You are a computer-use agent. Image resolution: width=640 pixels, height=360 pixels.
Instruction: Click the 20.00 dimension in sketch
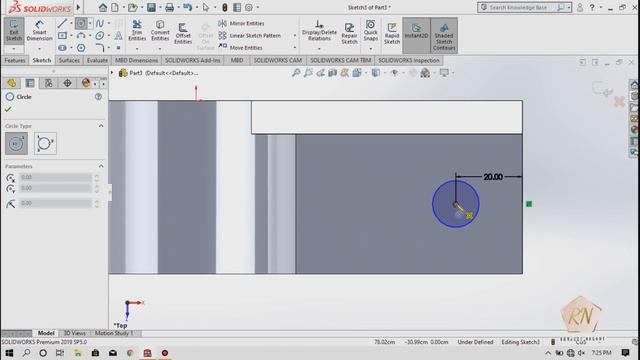(x=493, y=177)
